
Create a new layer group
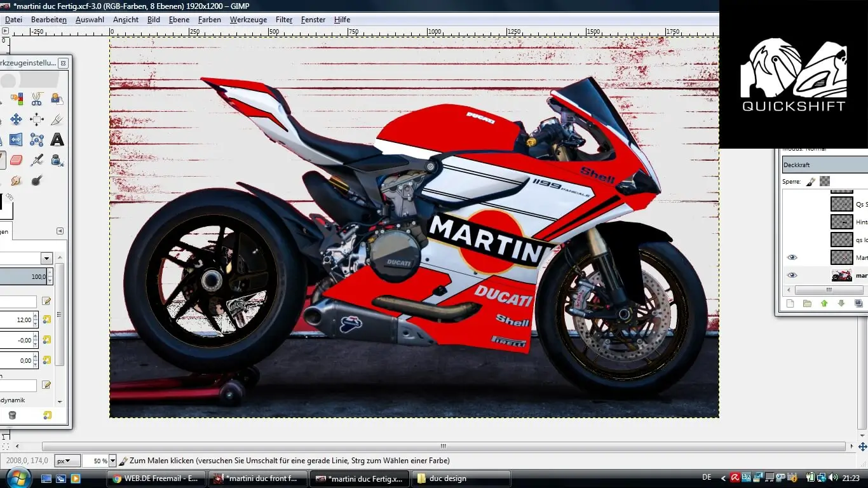pos(807,304)
